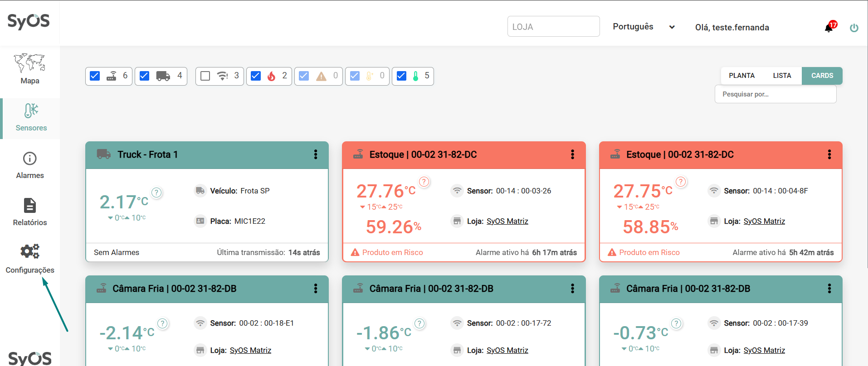Open options menu on Câmara Fria -1.86°C card
Screen dimensions: 868x366
pos(572,289)
